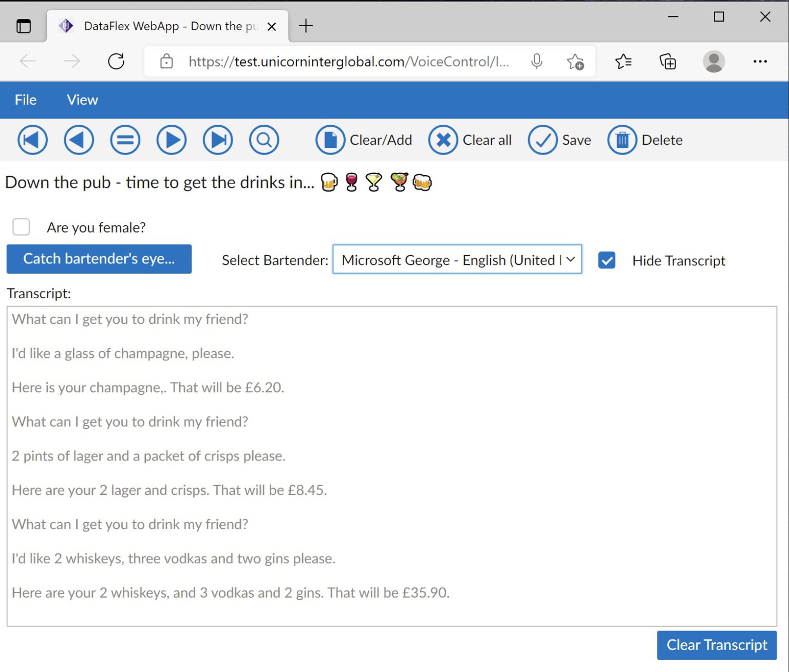This screenshot has height=672, width=789.
Task: Go to the first record in toolbar
Action: click(32, 140)
